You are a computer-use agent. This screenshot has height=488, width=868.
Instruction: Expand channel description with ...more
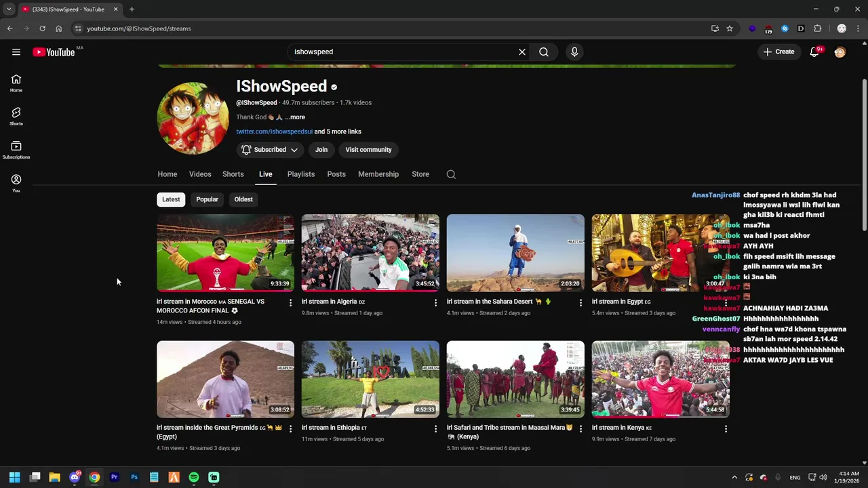(295, 117)
